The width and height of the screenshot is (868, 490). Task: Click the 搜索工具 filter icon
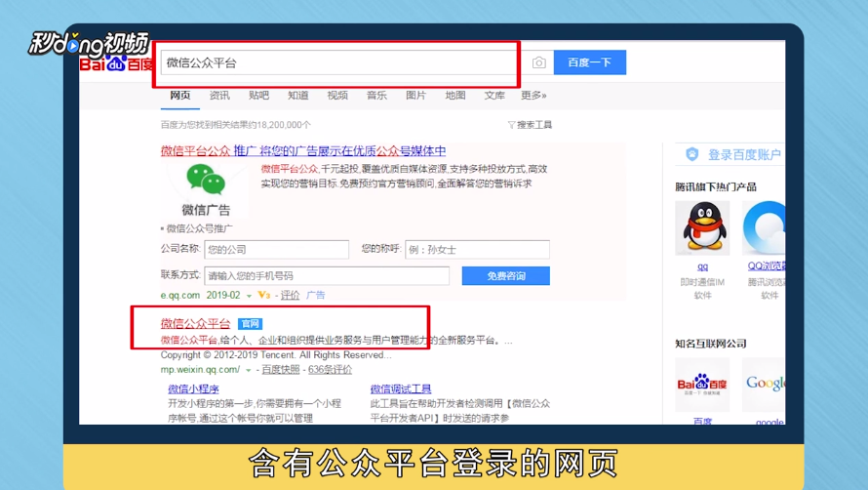coord(511,125)
